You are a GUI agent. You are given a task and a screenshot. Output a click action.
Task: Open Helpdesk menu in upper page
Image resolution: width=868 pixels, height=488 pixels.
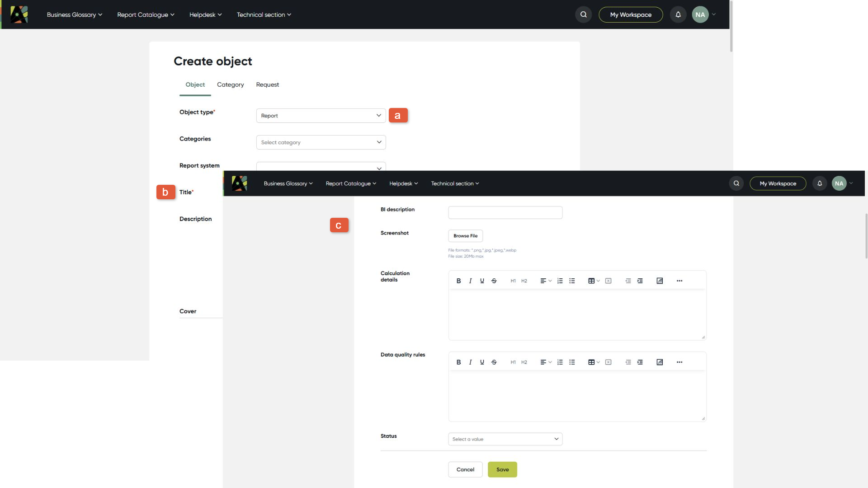click(x=205, y=14)
